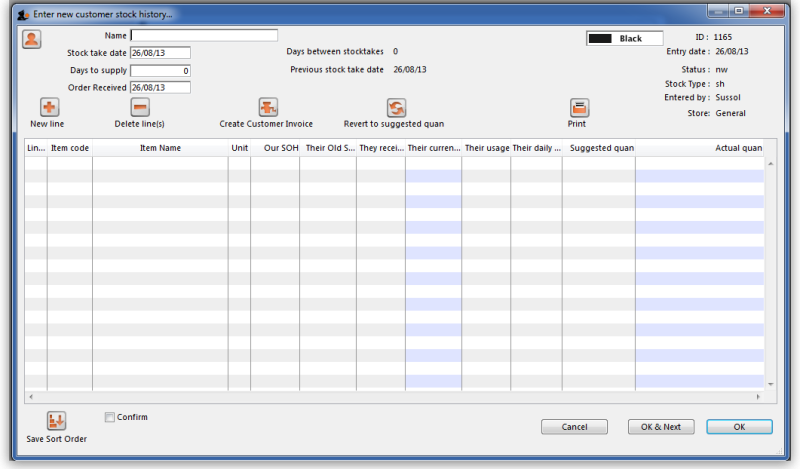Click the Delete line(s) minus icon

pyautogui.click(x=140, y=107)
